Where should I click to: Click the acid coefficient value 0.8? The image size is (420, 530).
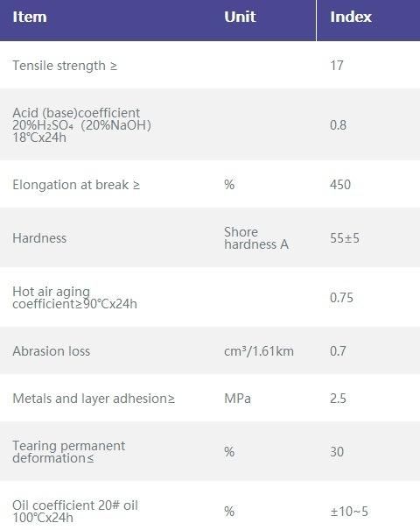tap(338, 125)
